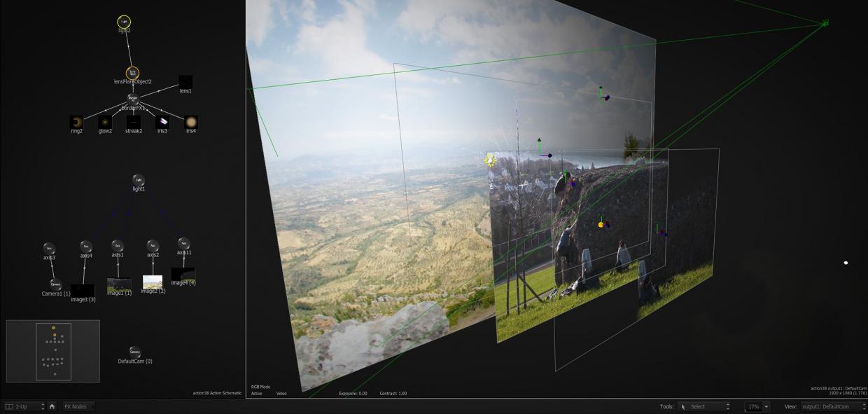The image size is (868, 414).
Task: Select the Camera1 node
Action: 55,285
